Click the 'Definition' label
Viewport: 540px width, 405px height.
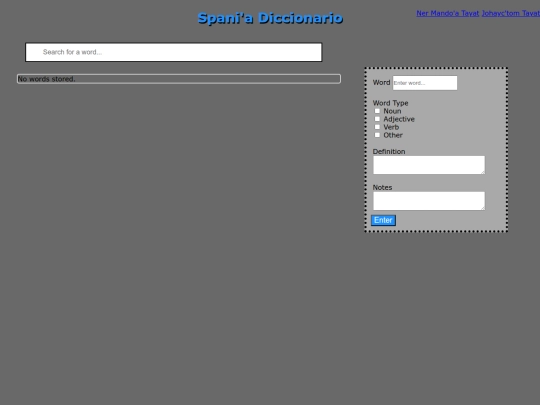389,152
